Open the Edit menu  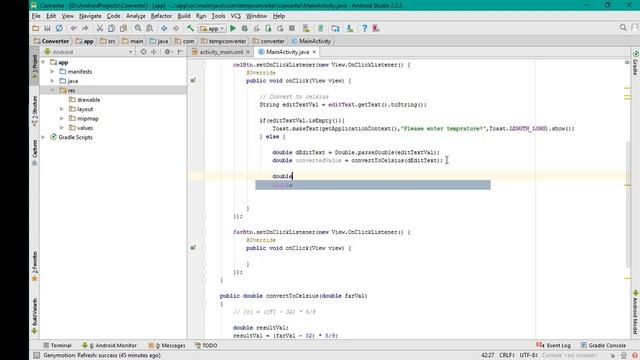(51, 16)
